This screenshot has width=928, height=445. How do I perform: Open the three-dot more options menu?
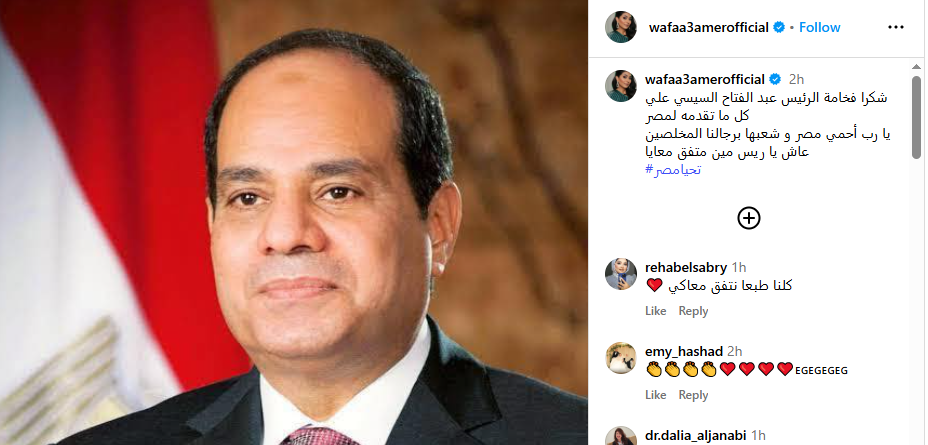point(896,27)
